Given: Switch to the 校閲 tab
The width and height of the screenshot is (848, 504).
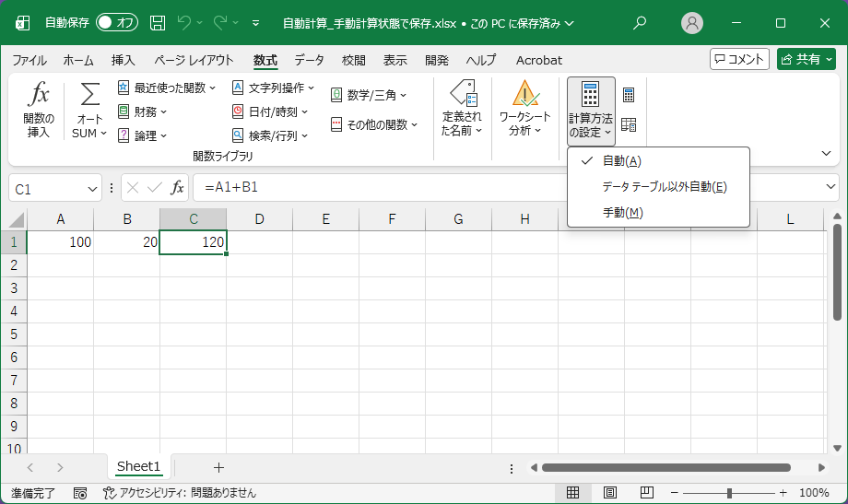Looking at the screenshot, I should coord(354,60).
